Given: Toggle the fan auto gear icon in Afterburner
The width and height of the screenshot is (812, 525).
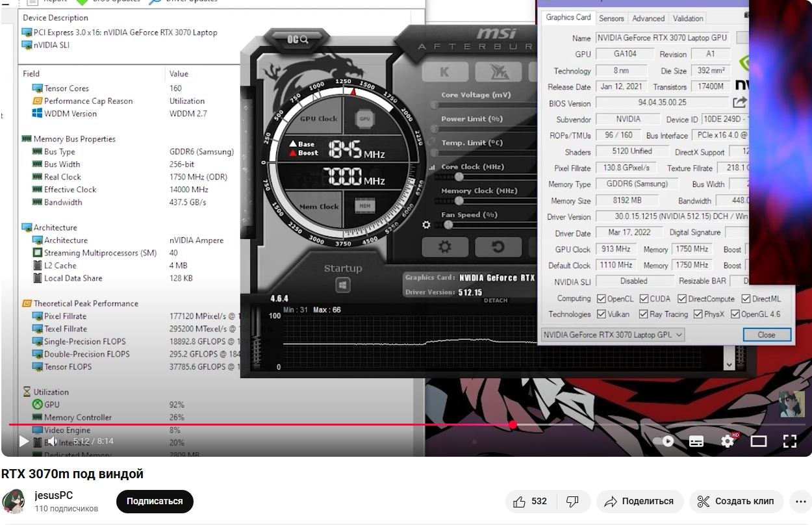Looking at the screenshot, I should 426,225.
